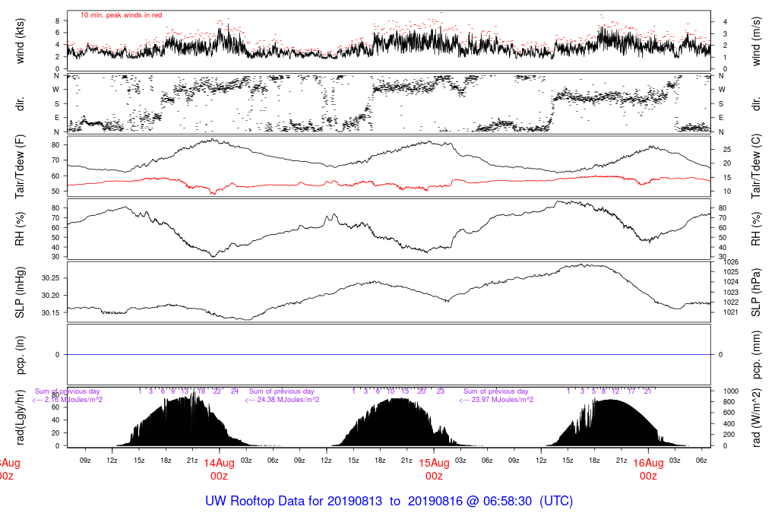Click the '16Aug' date label on the time axis

click(x=648, y=463)
